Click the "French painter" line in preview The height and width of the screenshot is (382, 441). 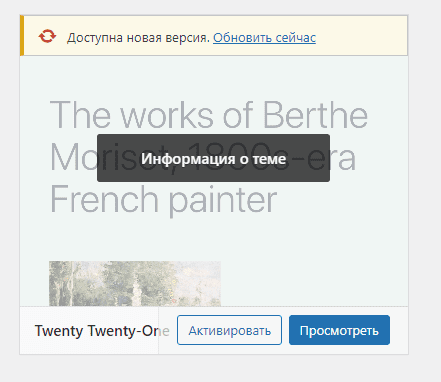(x=163, y=200)
